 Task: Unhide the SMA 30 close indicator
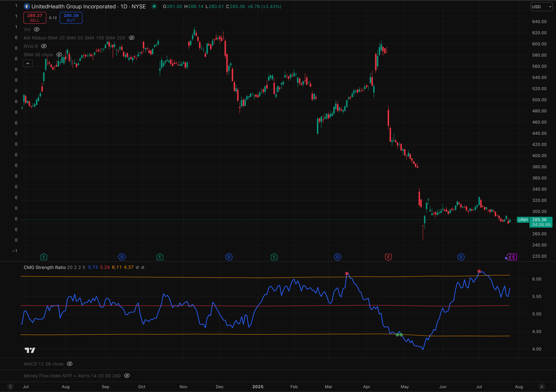59,55
